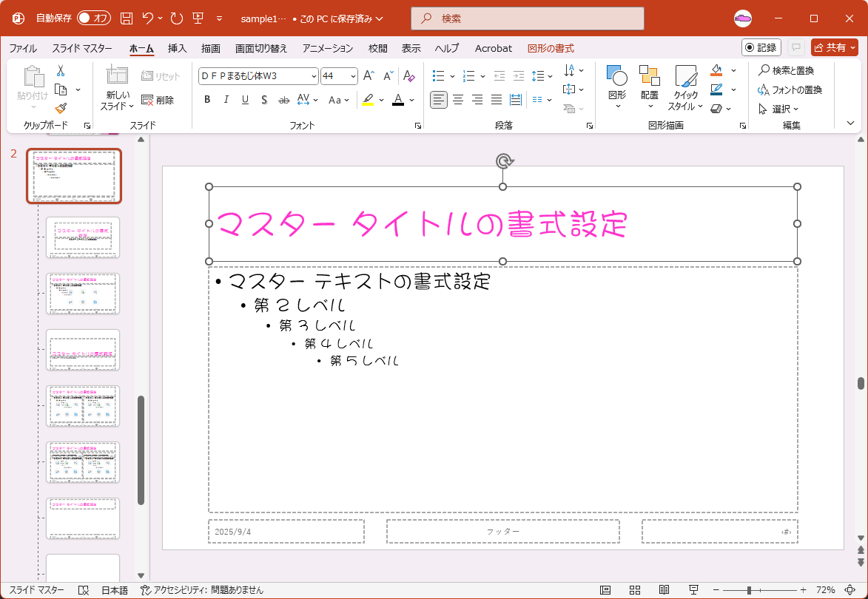Click the 記録 record button

pos(761,47)
